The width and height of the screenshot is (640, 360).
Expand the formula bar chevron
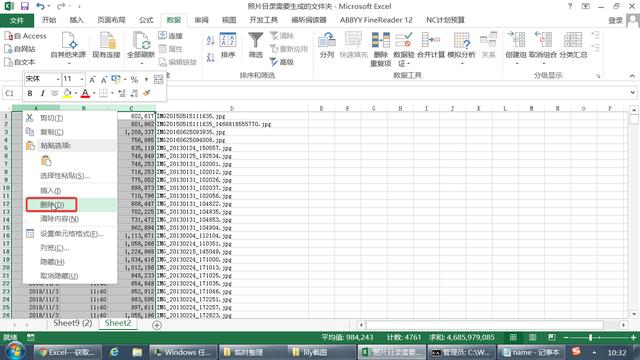coord(632,93)
